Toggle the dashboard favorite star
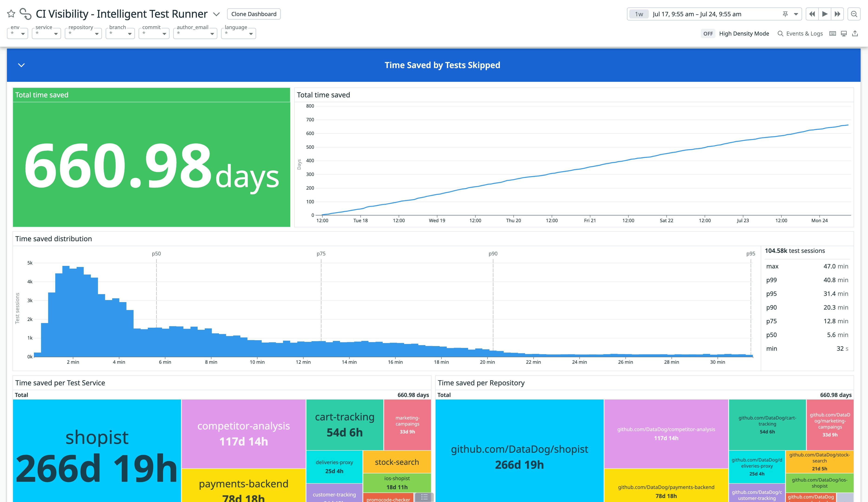This screenshot has width=868, height=502. (11, 13)
